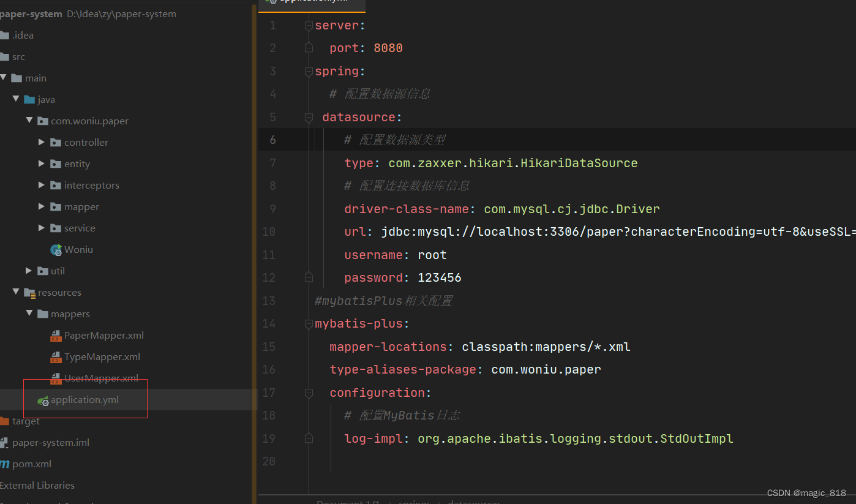Click the StdOutImpl log-impl value
Screen dimensions: 856x504
pos(576,438)
